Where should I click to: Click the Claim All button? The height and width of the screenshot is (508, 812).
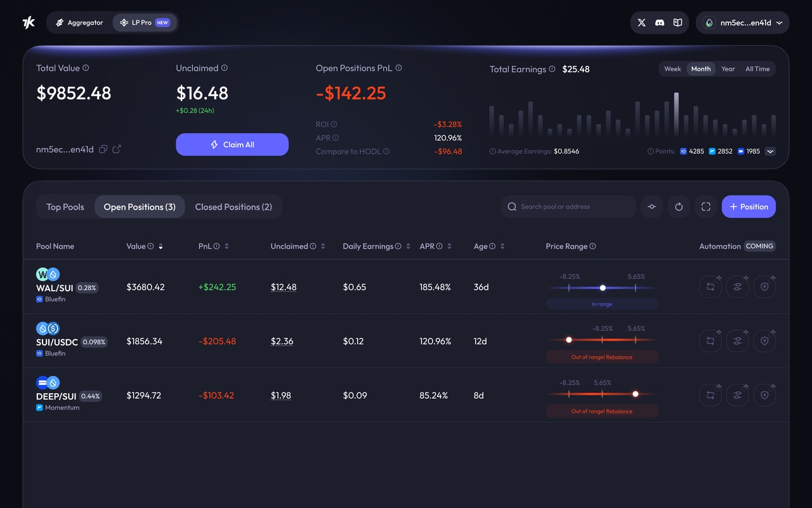click(232, 145)
